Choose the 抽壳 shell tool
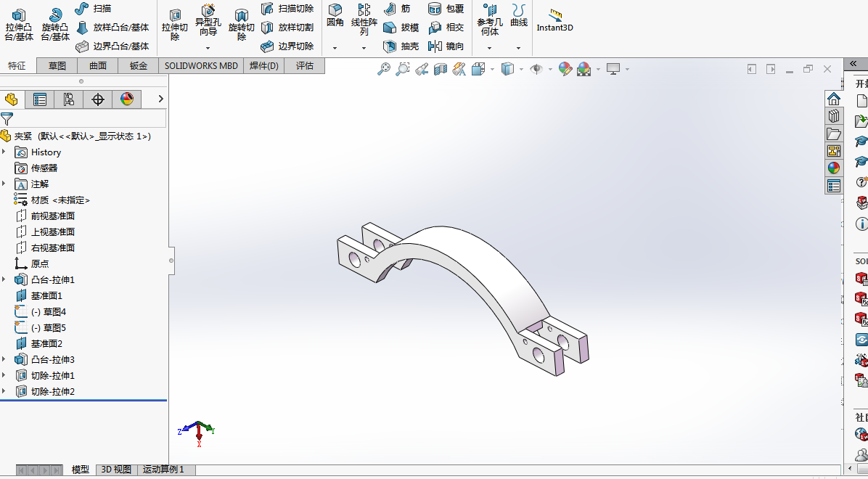This screenshot has width=868, height=479. click(401, 46)
